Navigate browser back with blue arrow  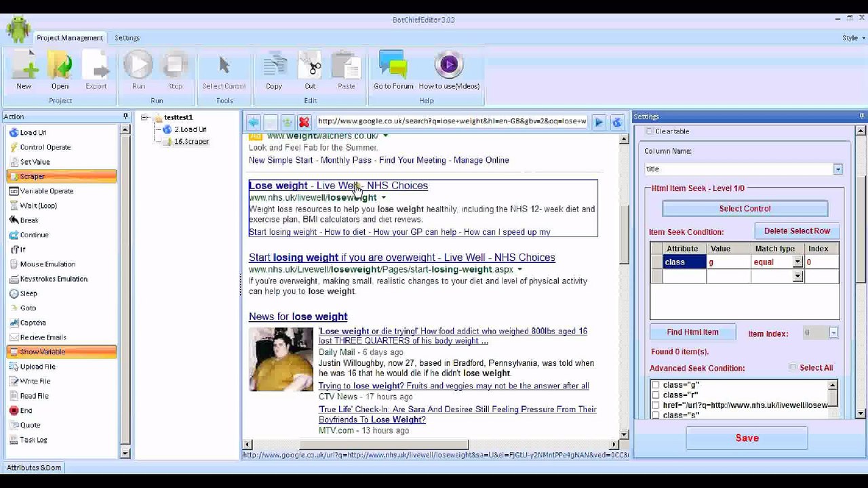click(253, 122)
